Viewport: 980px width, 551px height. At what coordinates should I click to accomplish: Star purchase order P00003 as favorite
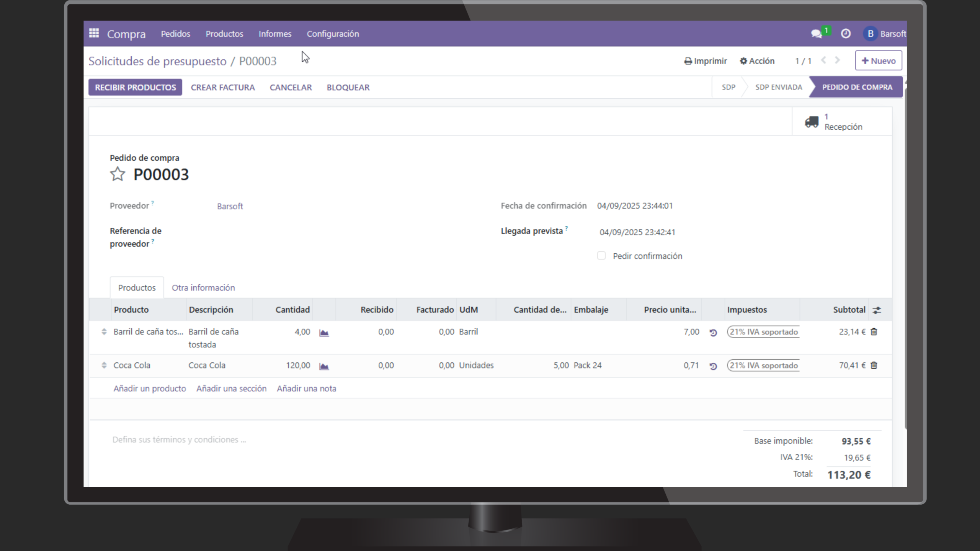point(118,174)
